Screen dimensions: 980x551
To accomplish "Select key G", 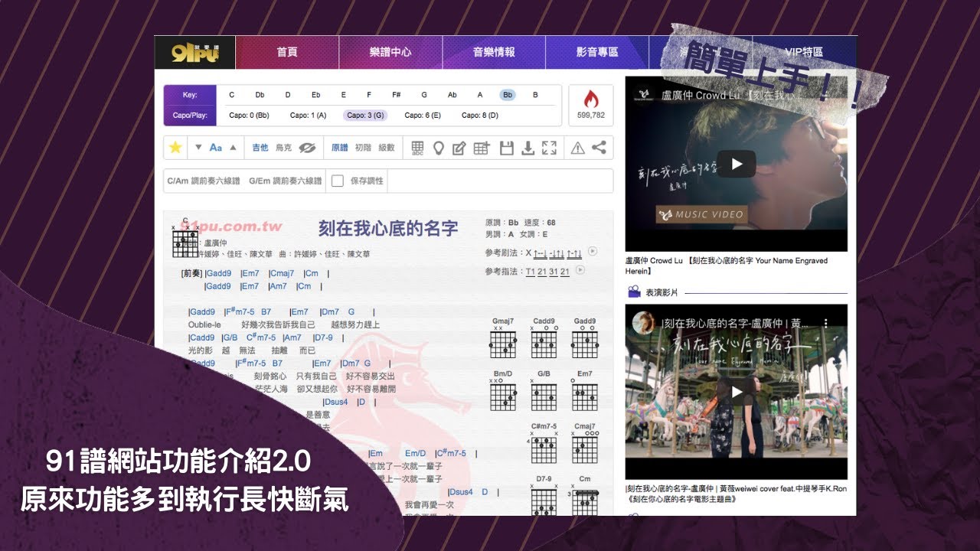I will (x=424, y=95).
